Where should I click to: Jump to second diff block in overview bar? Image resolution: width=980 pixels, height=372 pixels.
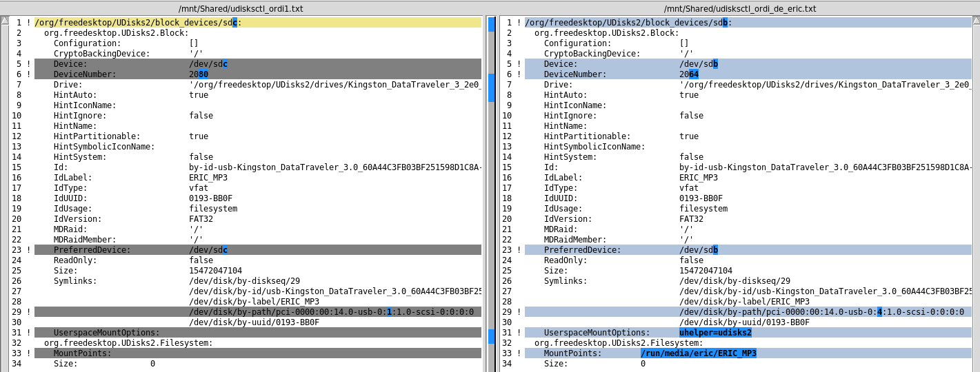click(x=492, y=87)
